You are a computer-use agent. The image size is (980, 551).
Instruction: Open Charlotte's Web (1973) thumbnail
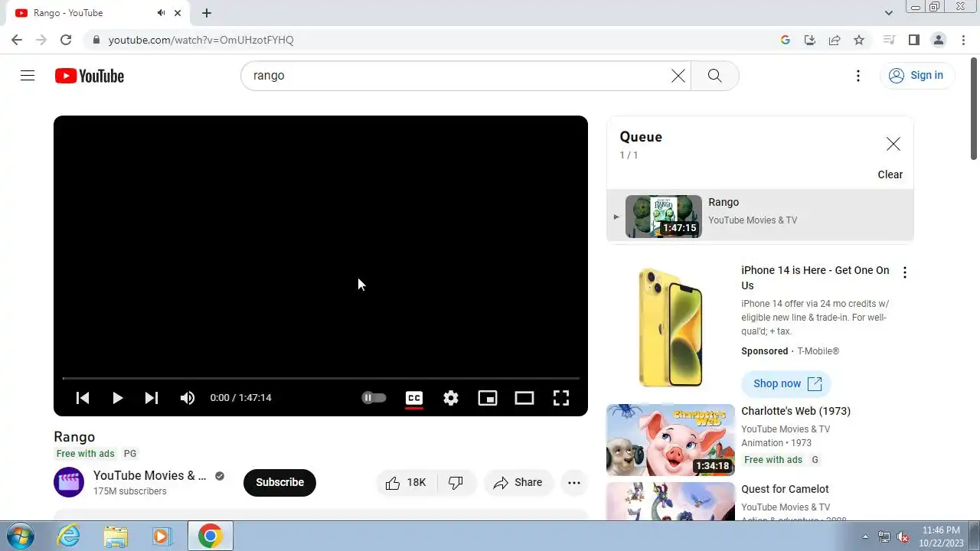tap(671, 440)
